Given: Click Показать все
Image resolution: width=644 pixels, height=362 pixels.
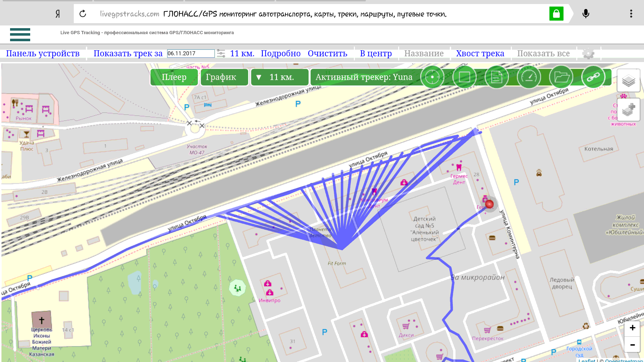Looking at the screenshot, I should pos(543,54).
